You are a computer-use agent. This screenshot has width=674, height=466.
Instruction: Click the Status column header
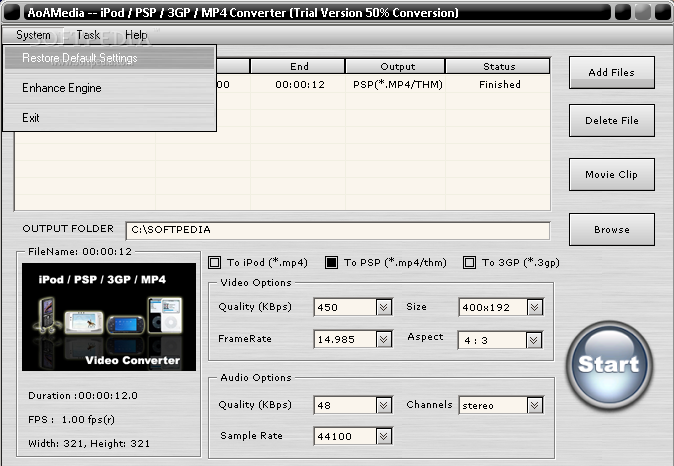[498, 66]
